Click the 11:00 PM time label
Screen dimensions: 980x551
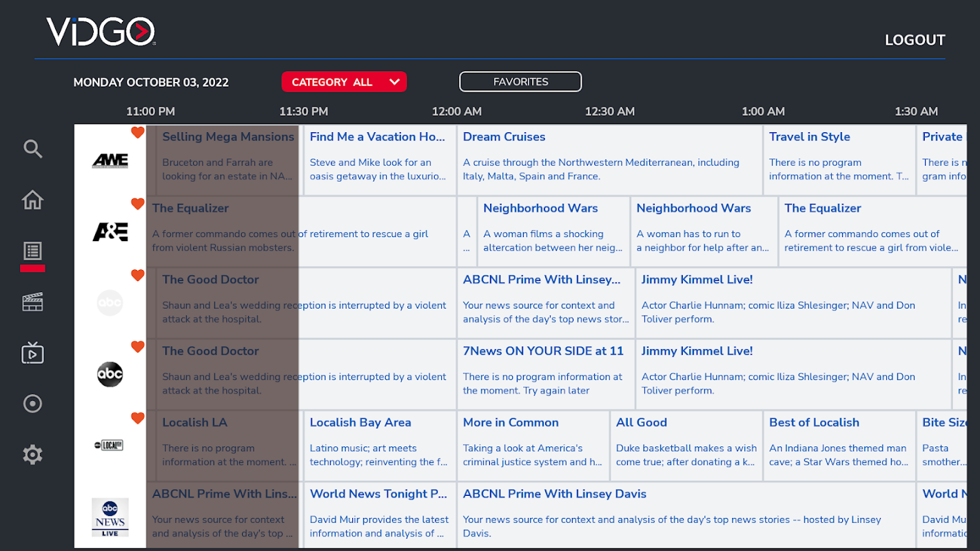(x=150, y=112)
